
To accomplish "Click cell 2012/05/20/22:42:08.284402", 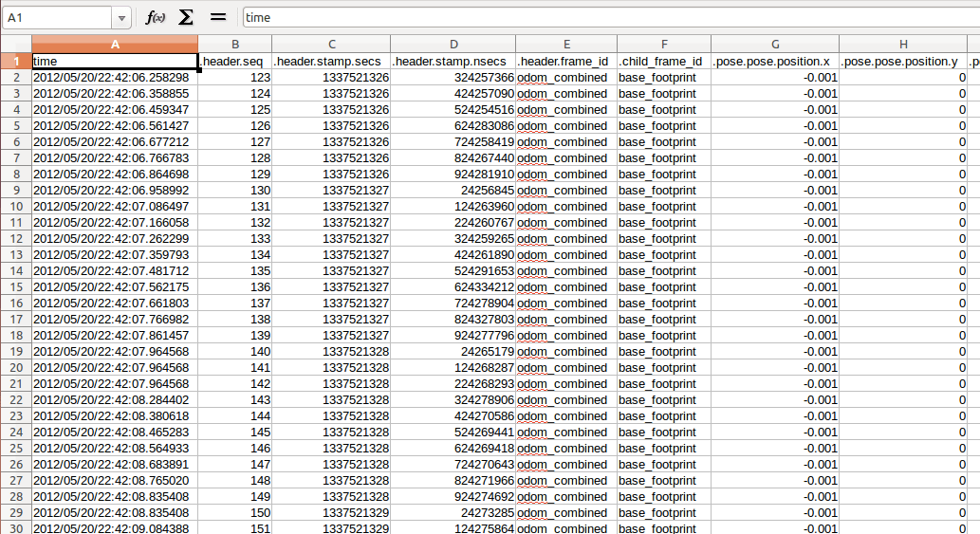I will pyautogui.click(x=115, y=399).
